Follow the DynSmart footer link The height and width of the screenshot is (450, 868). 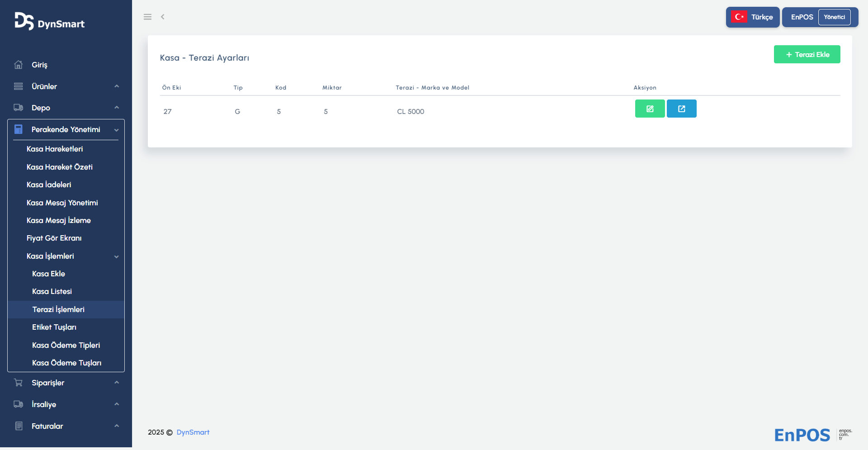click(x=193, y=432)
